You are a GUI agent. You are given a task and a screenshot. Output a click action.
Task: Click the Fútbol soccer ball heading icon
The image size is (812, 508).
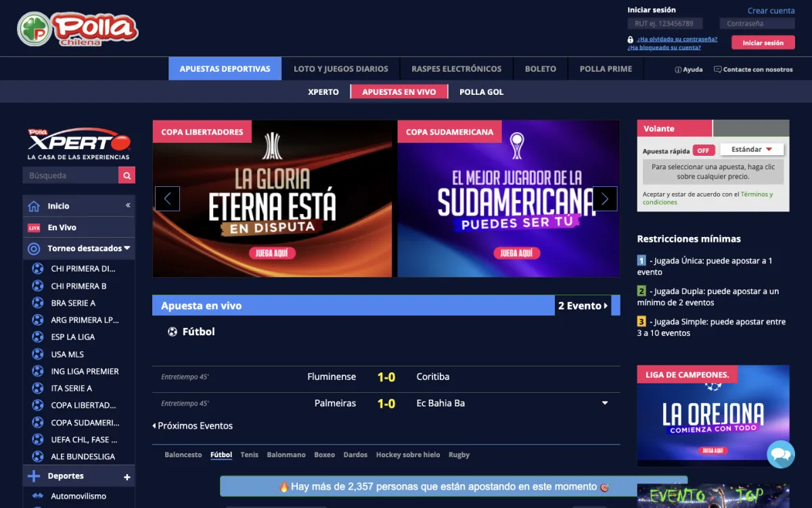pyautogui.click(x=173, y=332)
